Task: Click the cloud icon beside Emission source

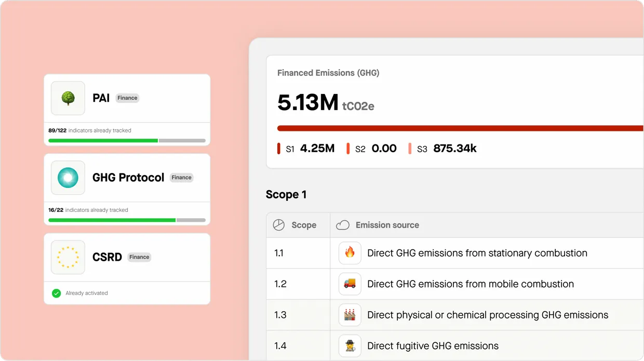Action: 343,225
